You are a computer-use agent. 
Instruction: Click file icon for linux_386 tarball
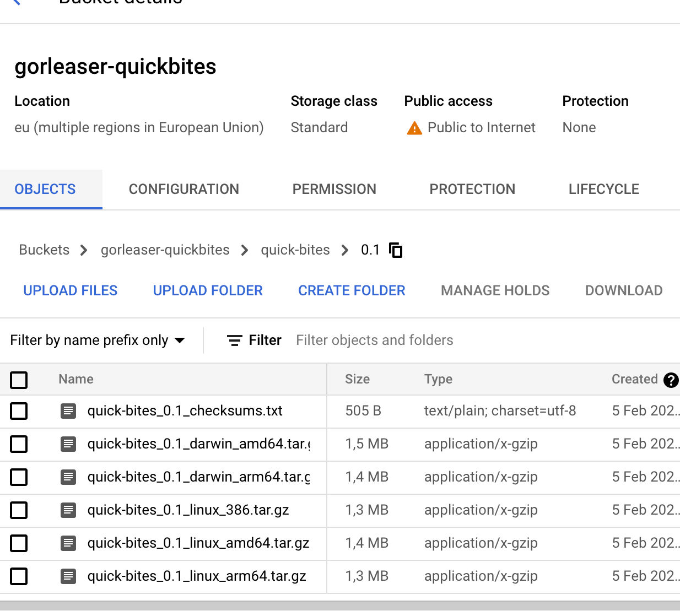click(68, 510)
